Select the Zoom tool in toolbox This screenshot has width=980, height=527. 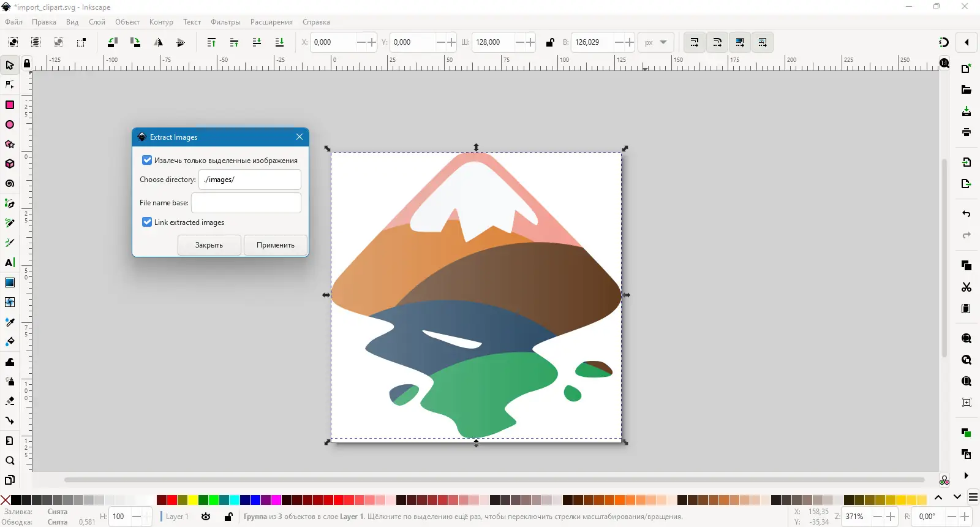(x=10, y=461)
